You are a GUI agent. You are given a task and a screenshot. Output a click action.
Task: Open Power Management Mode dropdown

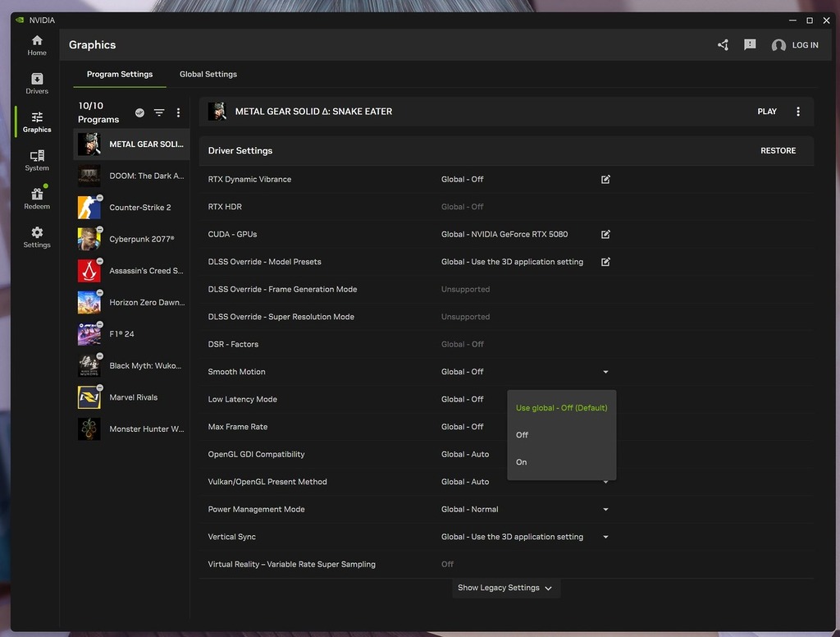click(605, 510)
